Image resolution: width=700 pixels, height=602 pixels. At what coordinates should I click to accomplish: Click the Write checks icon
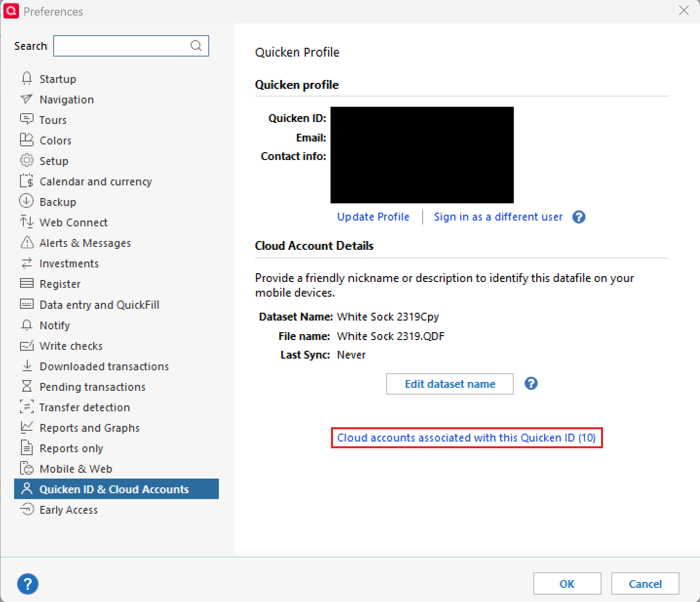tap(27, 345)
